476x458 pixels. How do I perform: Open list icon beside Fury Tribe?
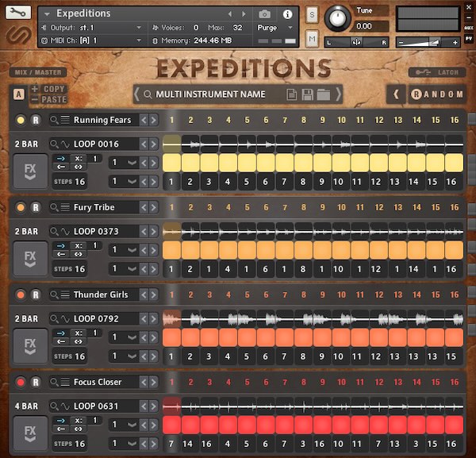65,207
